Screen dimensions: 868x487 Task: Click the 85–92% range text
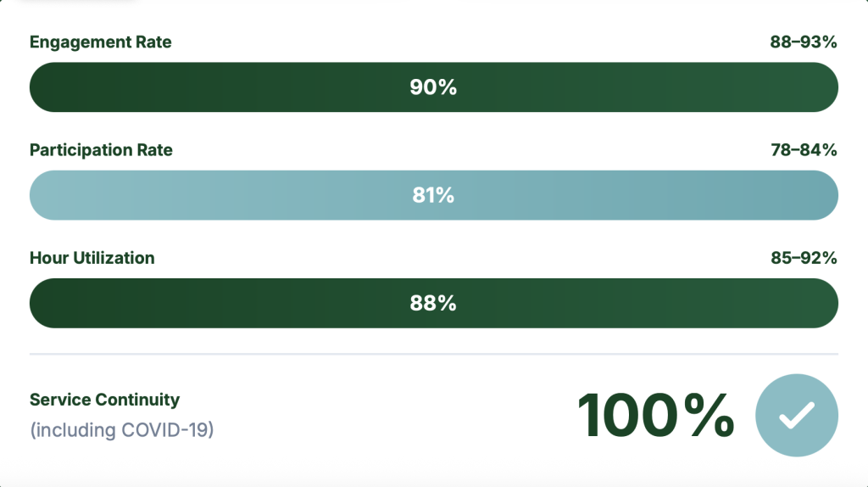point(803,258)
